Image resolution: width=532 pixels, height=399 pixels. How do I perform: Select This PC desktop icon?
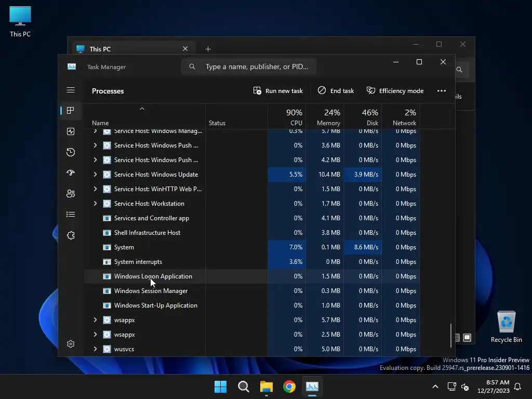[x=20, y=21]
